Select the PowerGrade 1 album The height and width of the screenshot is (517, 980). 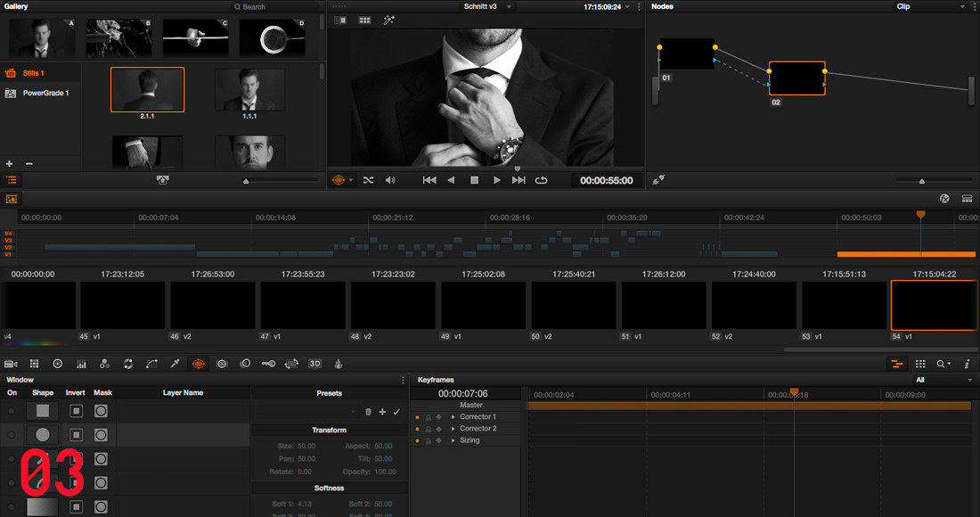[x=40, y=93]
